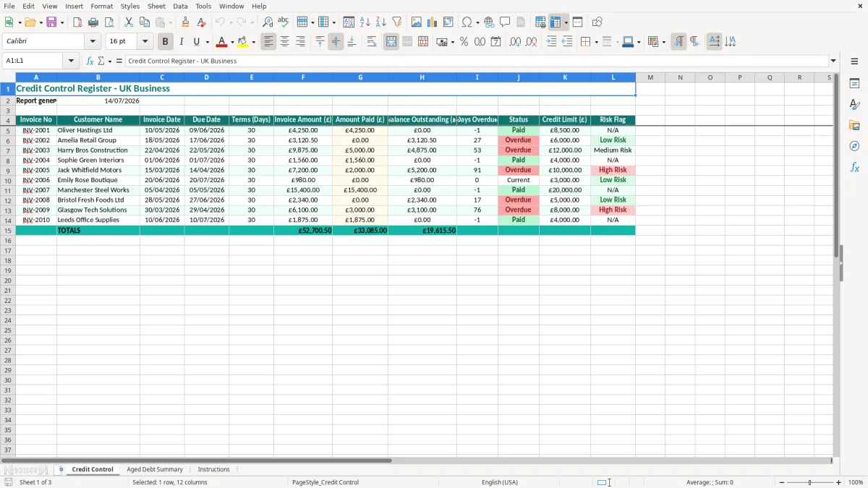This screenshot has width=868, height=488.
Task: Toggle Merge and Center Cells
Action: pyautogui.click(x=391, y=42)
